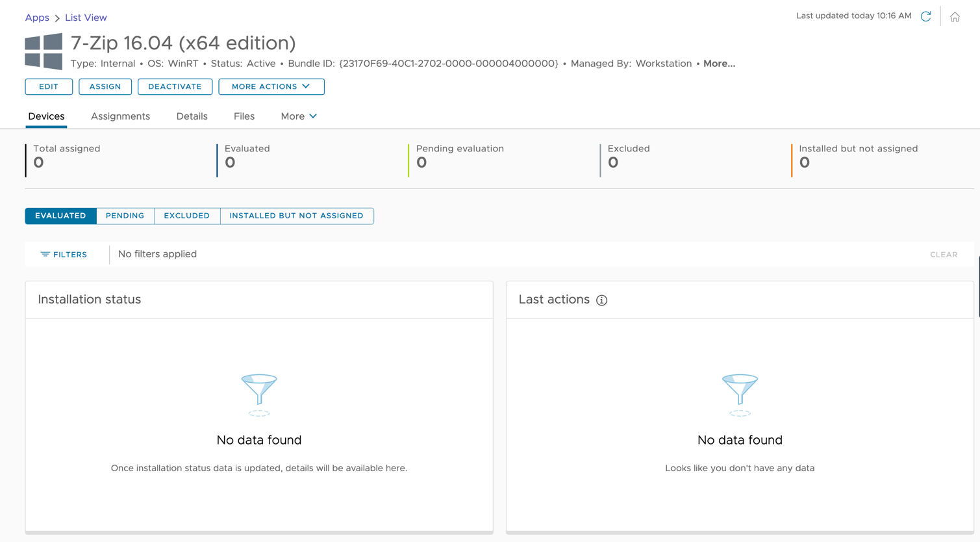Select the Evaluated segment toggle
This screenshot has width=980, height=542.
tap(60, 216)
